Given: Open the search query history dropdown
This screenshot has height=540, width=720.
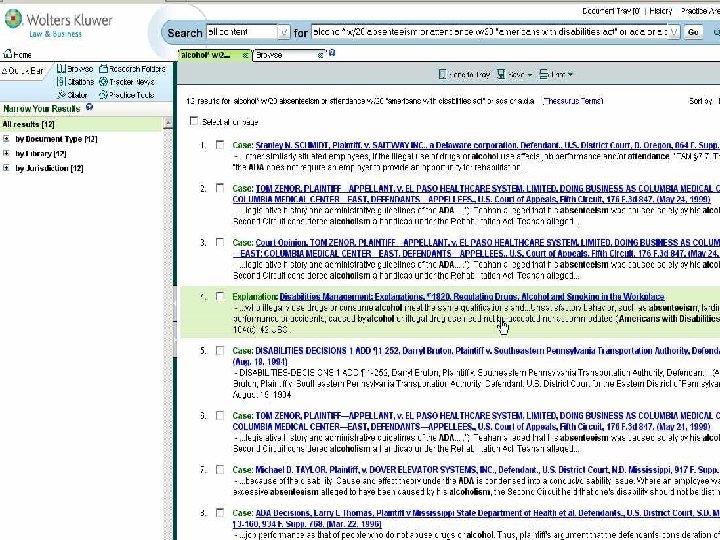Looking at the screenshot, I should [674, 32].
